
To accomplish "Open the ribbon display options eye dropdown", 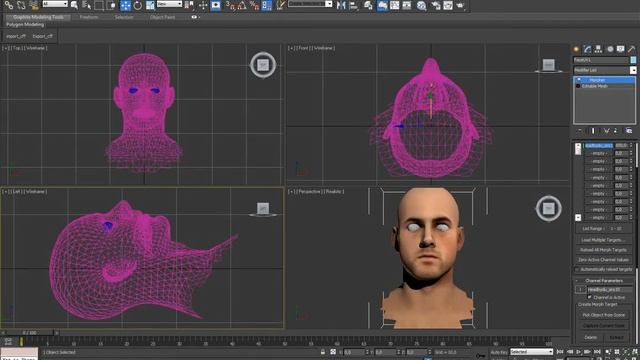I will click(195, 17).
